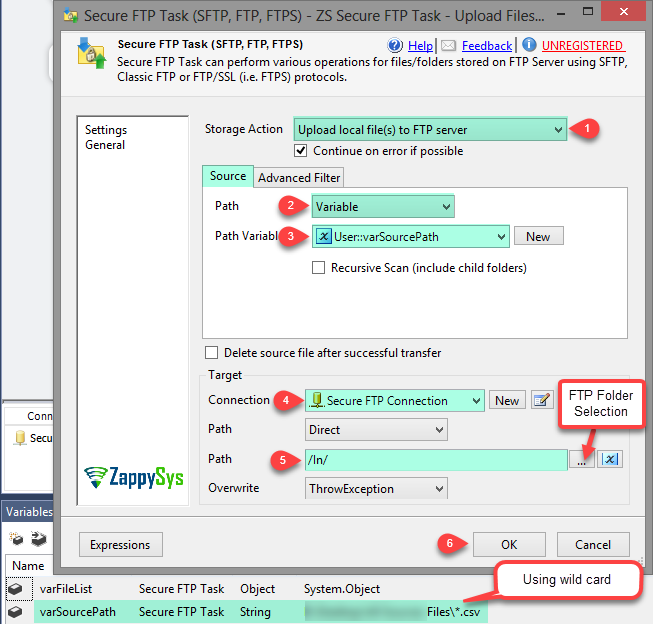Select the varSourcePath variable name
This screenshot has width=653, height=624.
77,612
